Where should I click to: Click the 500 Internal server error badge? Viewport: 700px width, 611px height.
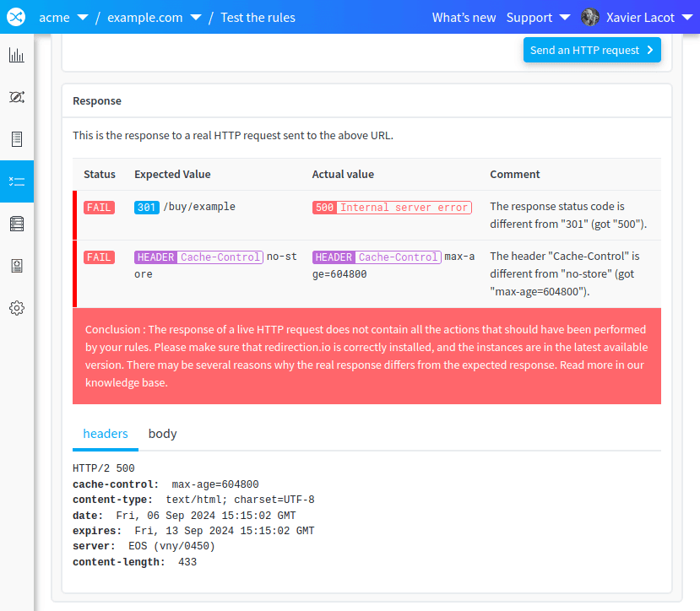point(392,208)
